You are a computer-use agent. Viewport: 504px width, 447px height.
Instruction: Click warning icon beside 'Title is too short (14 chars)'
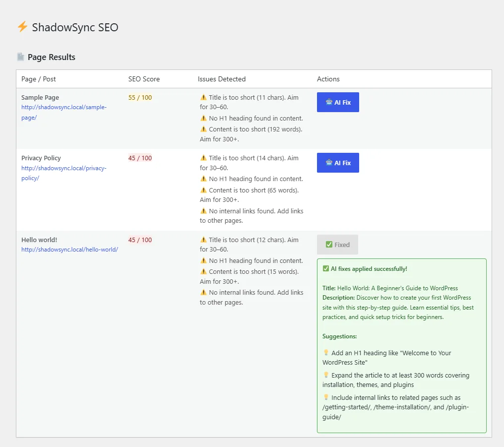coord(203,157)
